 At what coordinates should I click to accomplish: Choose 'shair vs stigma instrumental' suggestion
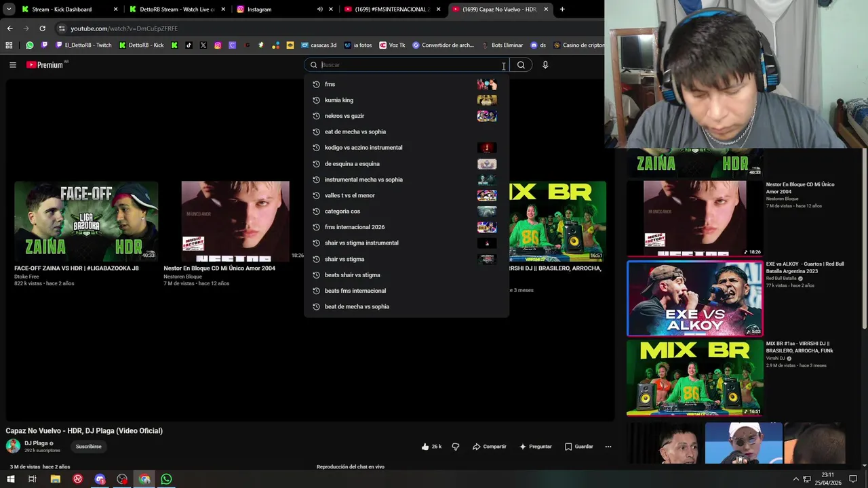[406, 243]
